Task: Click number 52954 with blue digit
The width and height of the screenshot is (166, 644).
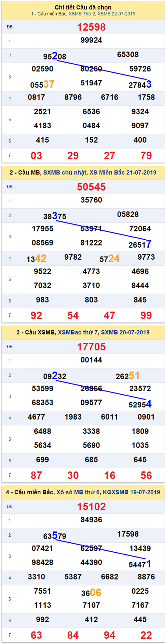Action: (x=140, y=404)
